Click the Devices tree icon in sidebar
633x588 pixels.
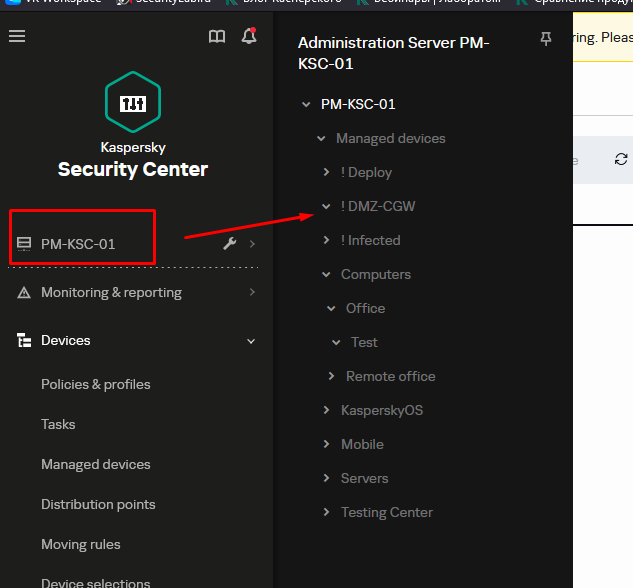pos(24,340)
